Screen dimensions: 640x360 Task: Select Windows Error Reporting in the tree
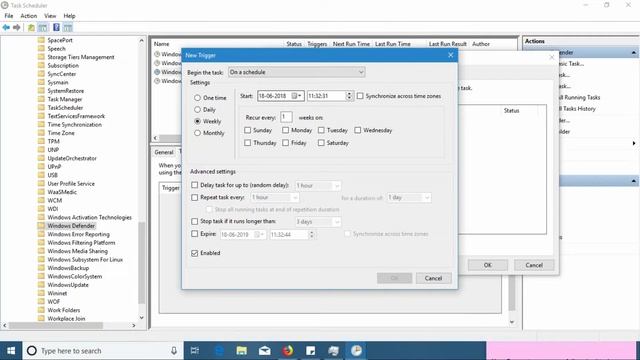78,234
